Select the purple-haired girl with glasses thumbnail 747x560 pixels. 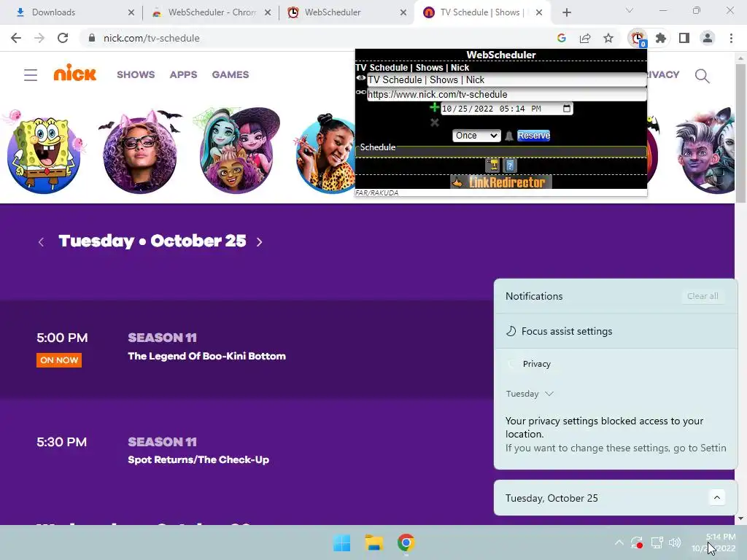tap(140, 152)
